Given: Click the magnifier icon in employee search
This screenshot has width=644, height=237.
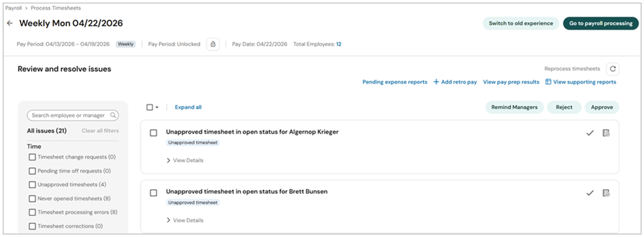Looking at the screenshot, I should point(113,115).
